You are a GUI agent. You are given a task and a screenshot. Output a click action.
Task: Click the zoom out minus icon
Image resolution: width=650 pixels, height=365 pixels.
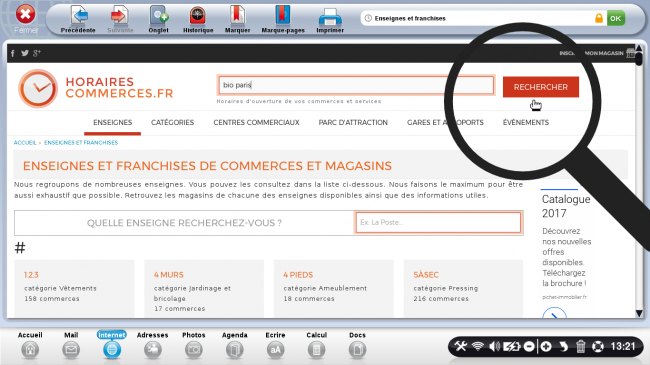(529, 346)
